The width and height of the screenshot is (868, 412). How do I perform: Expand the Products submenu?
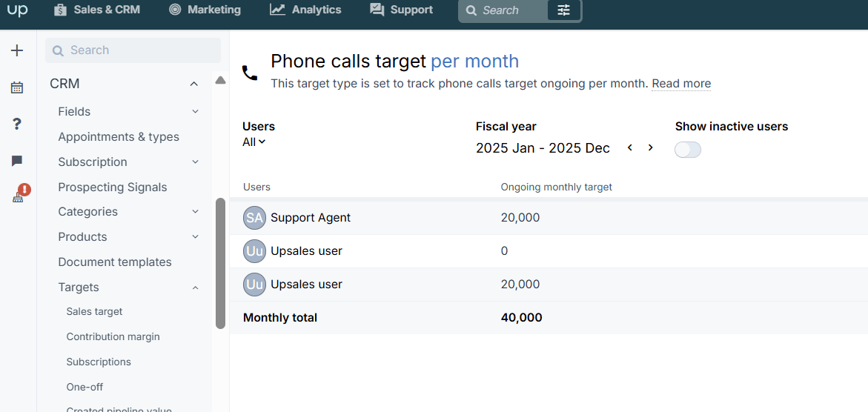click(x=196, y=237)
